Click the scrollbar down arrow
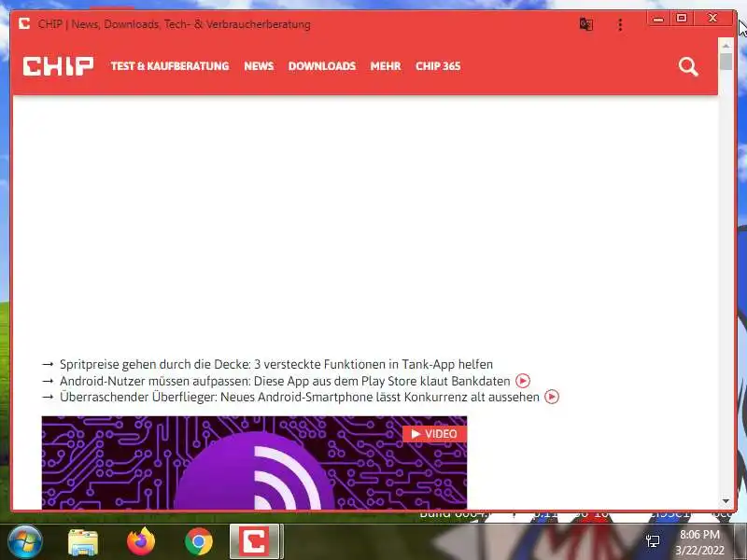The image size is (747, 560). click(x=726, y=501)
